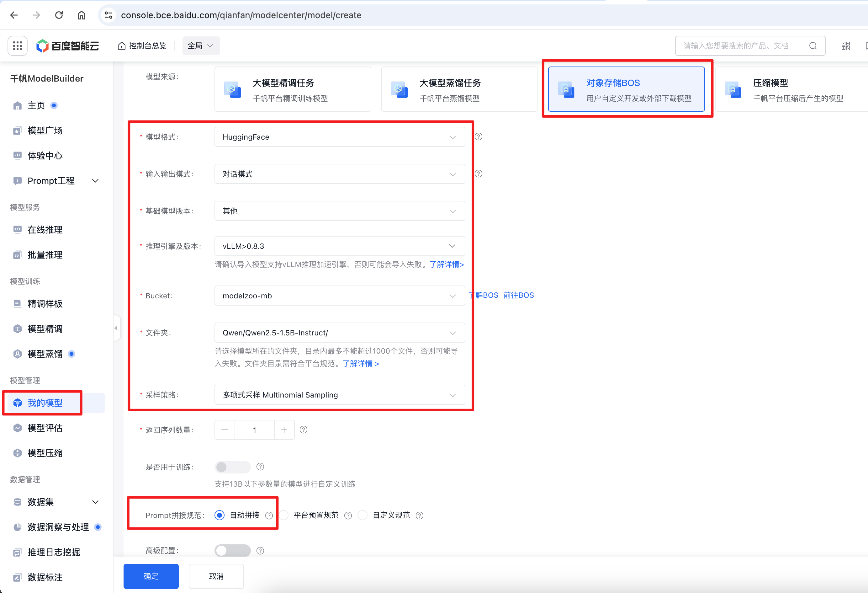The image size is (868, 593).
Task: Click the 推理日志挖掘 sidebar icon
Action: point(17,552)
